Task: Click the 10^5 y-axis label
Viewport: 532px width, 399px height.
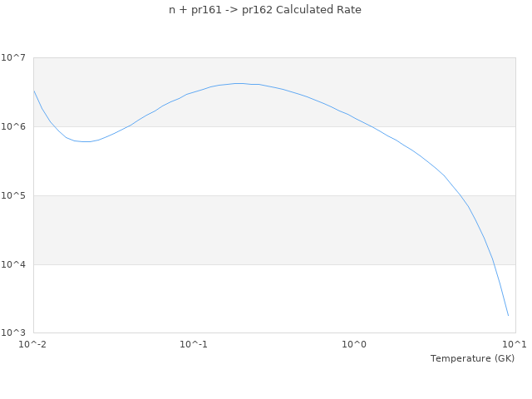Action: [x=14, y=195]
